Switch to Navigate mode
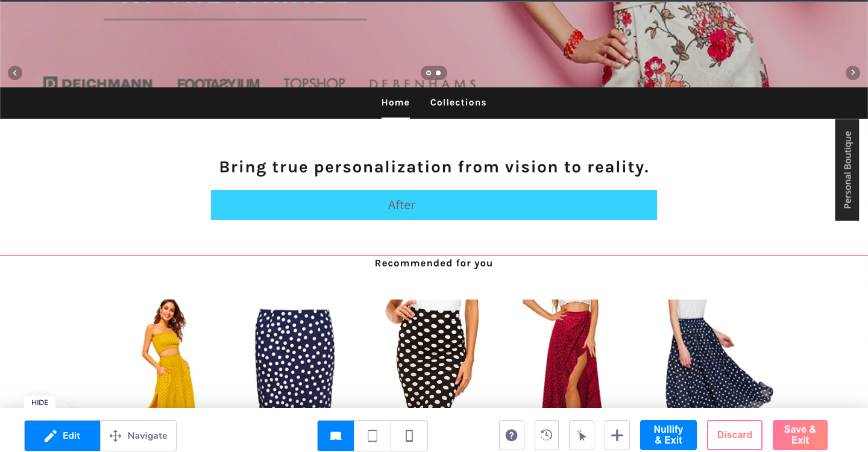 pos(138,436)
